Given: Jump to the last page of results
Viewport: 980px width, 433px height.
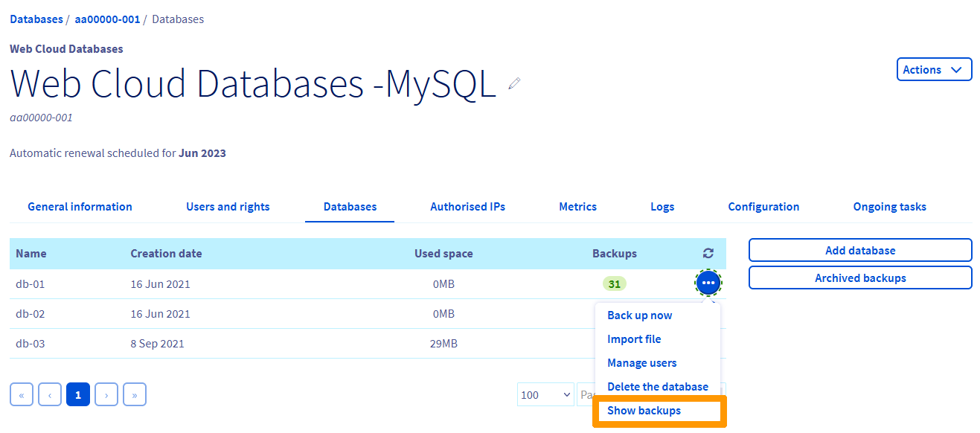Looking at the screenshot, I should (x=135, y=394).
